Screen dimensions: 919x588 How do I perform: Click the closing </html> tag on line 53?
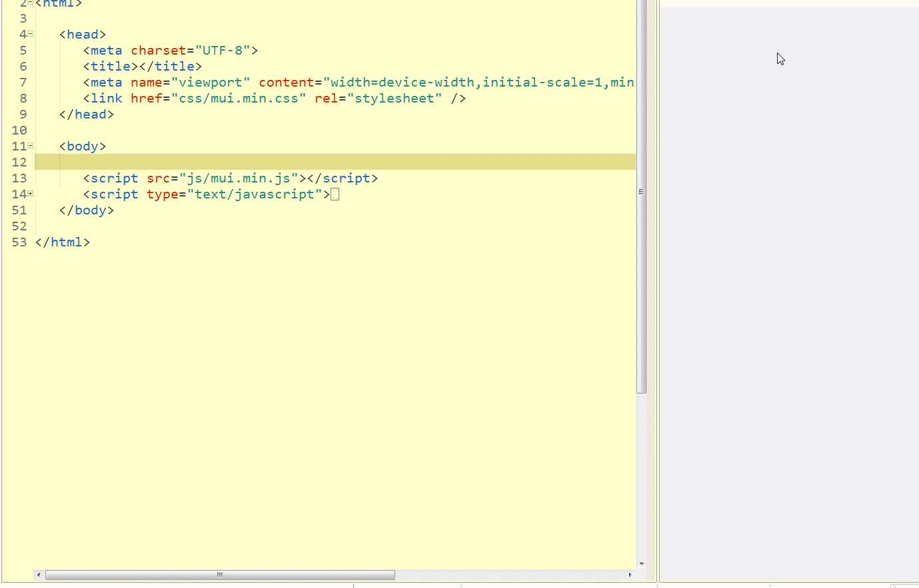63,242
